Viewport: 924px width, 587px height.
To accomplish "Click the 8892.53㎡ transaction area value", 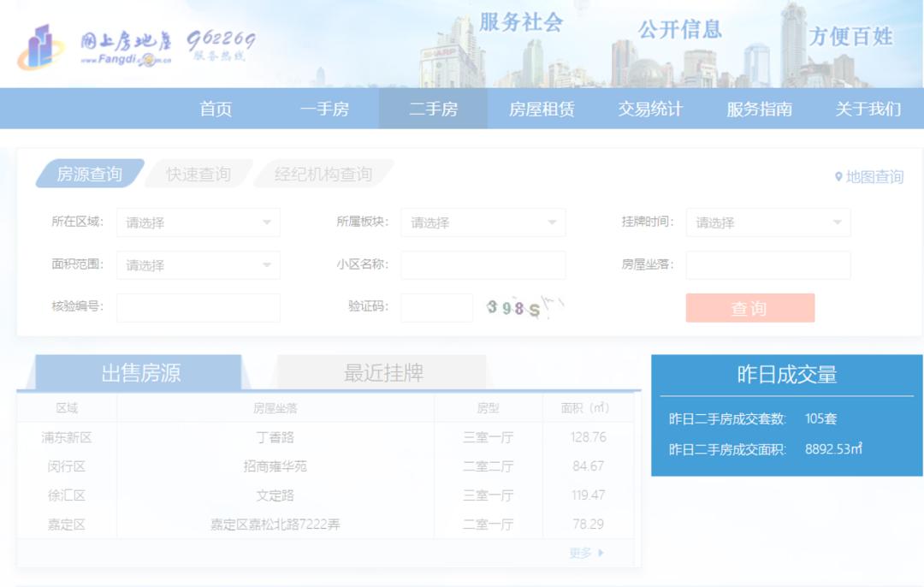I will coord(833,449).
